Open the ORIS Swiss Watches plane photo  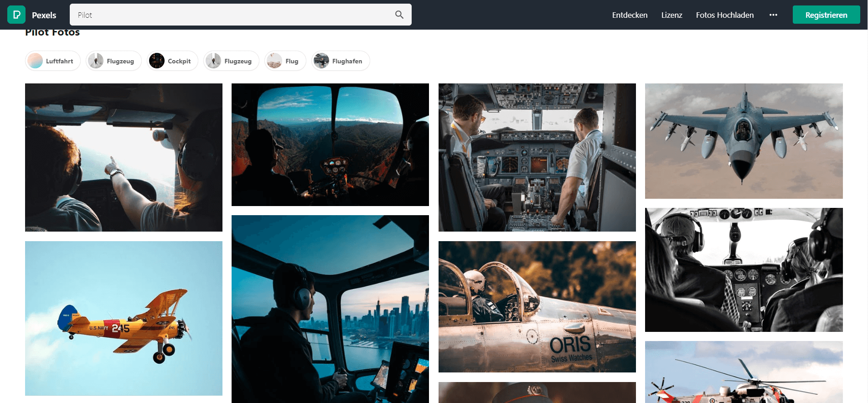537,307
